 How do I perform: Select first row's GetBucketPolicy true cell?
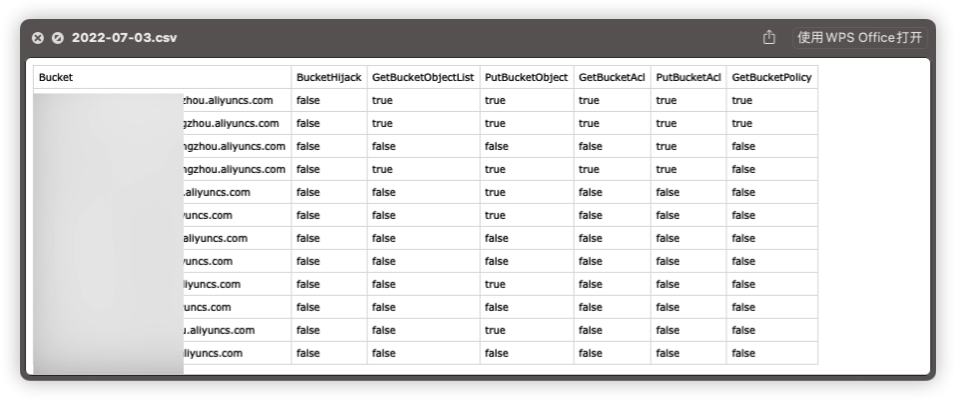coord(742,100)
